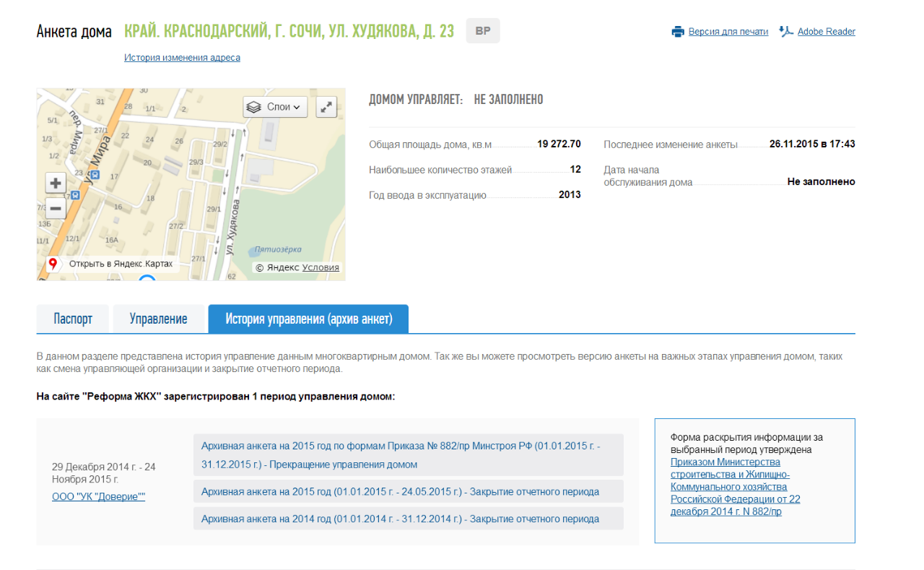924x570 pixels.
Task: Click the Adobe Reader PDF icon
Action: [786, 32]
